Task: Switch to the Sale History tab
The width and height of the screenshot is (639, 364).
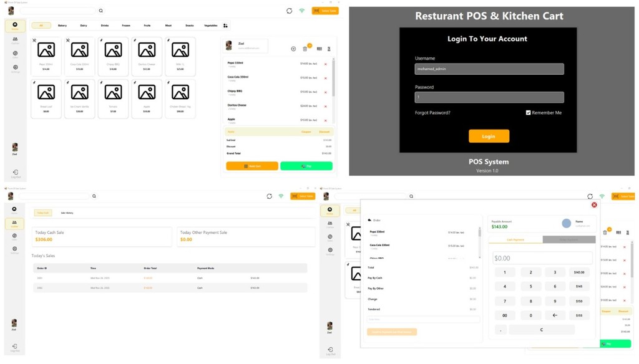Action: click(x=67, y=213)
